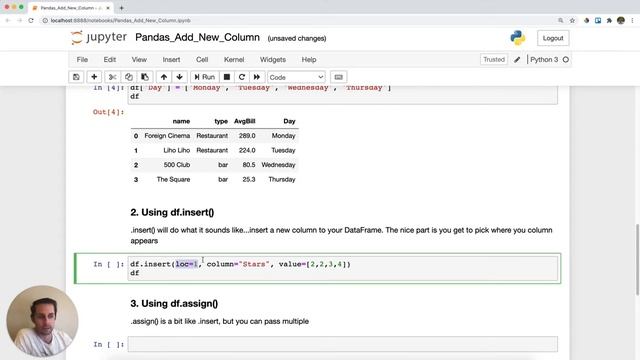The width and height of the screenshot is (640, 360).
Task: Cut selected cells with the scissors icon
Action: tap(112, 77)
